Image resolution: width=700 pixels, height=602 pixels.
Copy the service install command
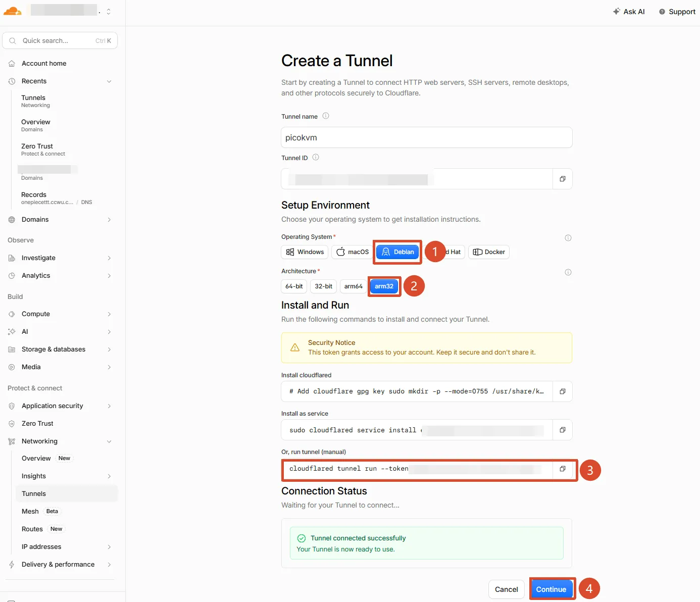click(x=562, y=430)
